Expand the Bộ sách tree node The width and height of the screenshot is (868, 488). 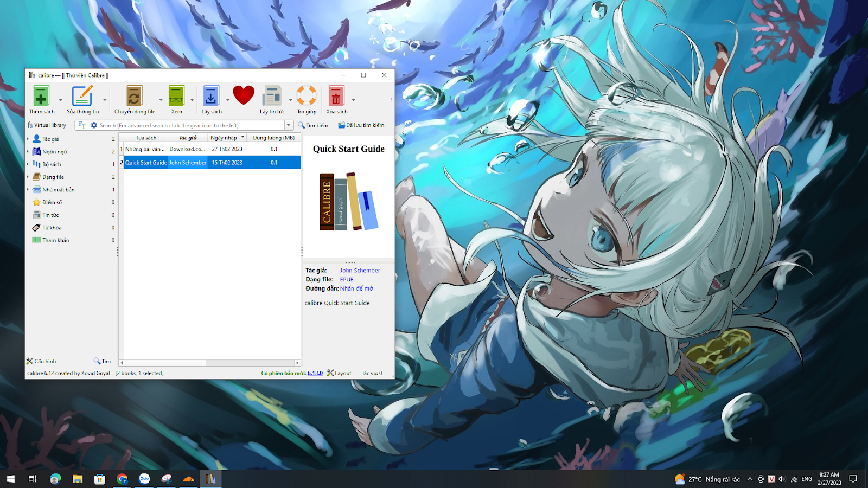tap(28, 164)
